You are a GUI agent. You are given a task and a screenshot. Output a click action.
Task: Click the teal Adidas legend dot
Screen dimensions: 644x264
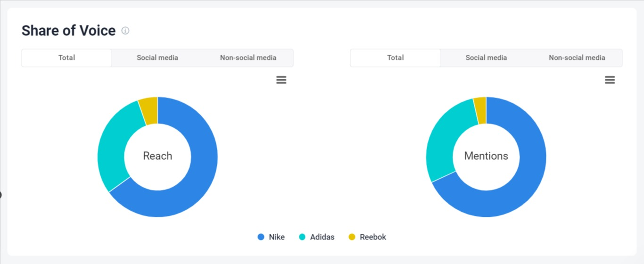tap(302, 237)
